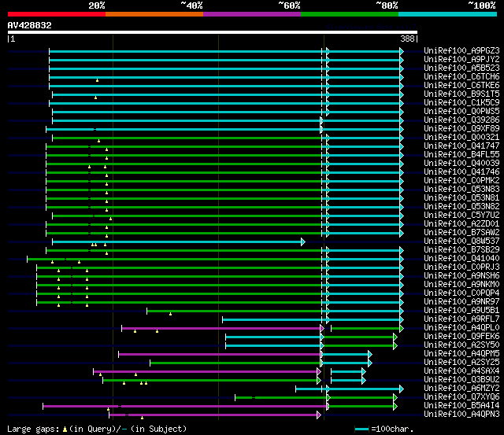The image size is (504, 435).
Task: Click the =100char. scale legend
Action: [x=384, y=429]
